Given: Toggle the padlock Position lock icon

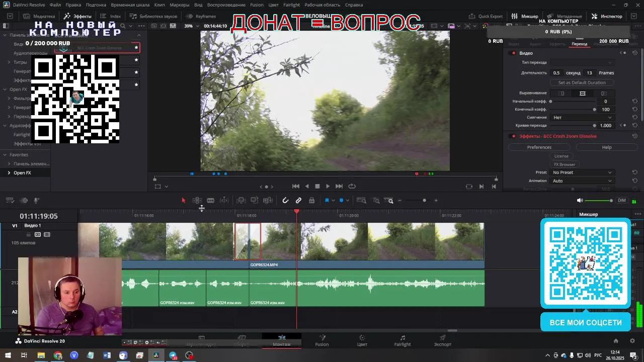Looking at the screenshot, I should (312, 201).
